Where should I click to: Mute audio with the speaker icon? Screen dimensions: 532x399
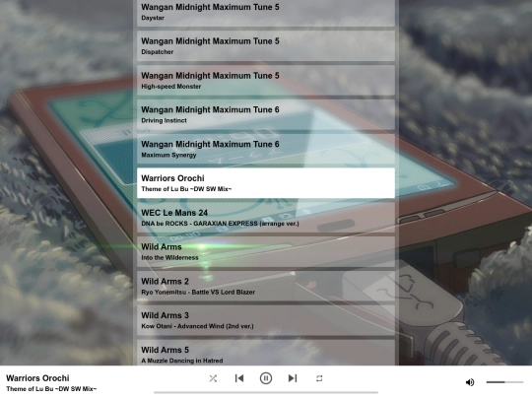470,382
